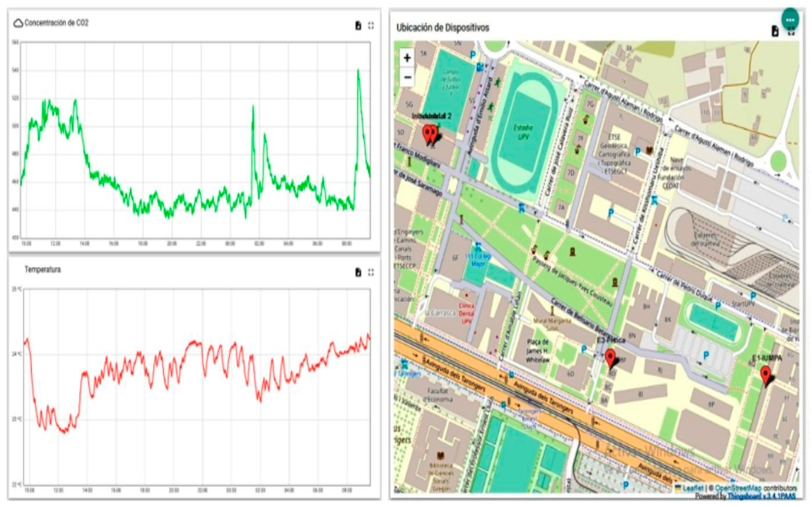
Task: Click the Estadio UPV area on the map
Action: tap(523, 132)
